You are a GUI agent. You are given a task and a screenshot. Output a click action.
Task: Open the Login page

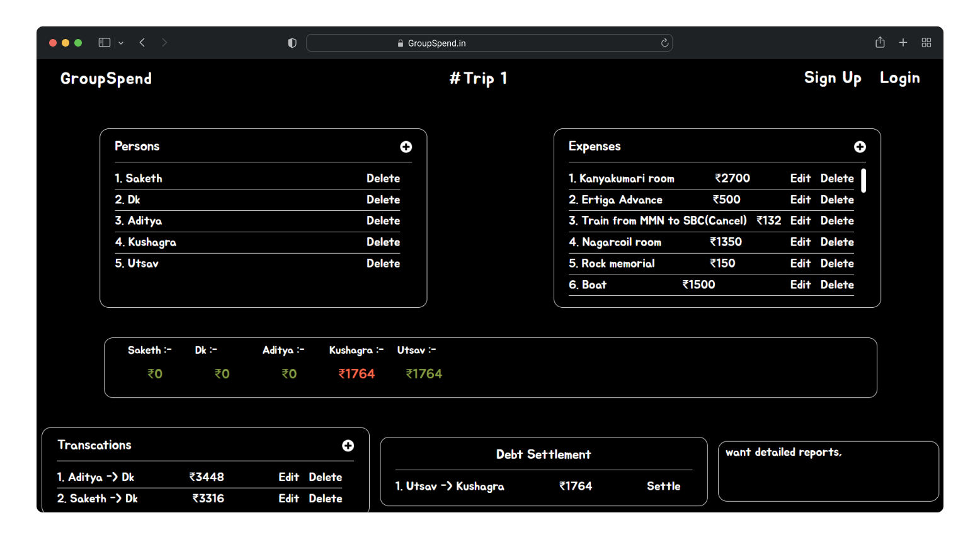click(899, 78)
